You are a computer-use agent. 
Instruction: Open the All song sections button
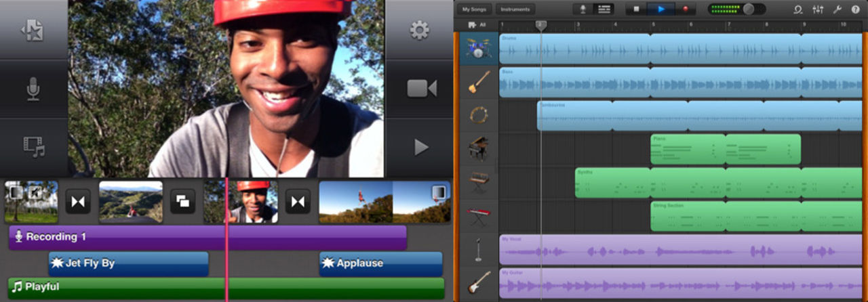point(477,24)
